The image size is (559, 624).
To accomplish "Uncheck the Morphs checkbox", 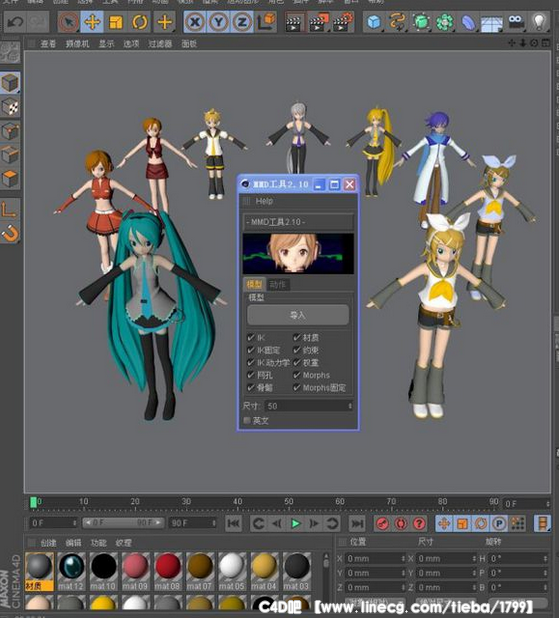I will tap(297, 374).
